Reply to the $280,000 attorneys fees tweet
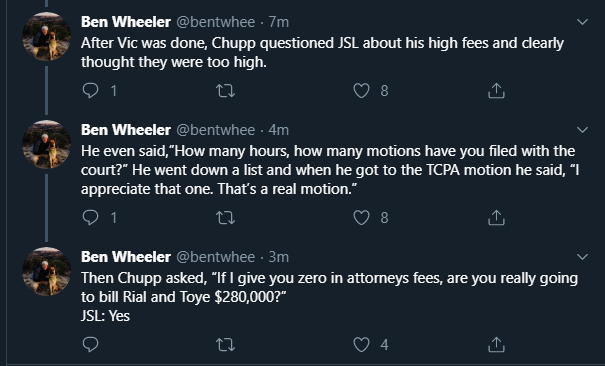 click(91, 344)
